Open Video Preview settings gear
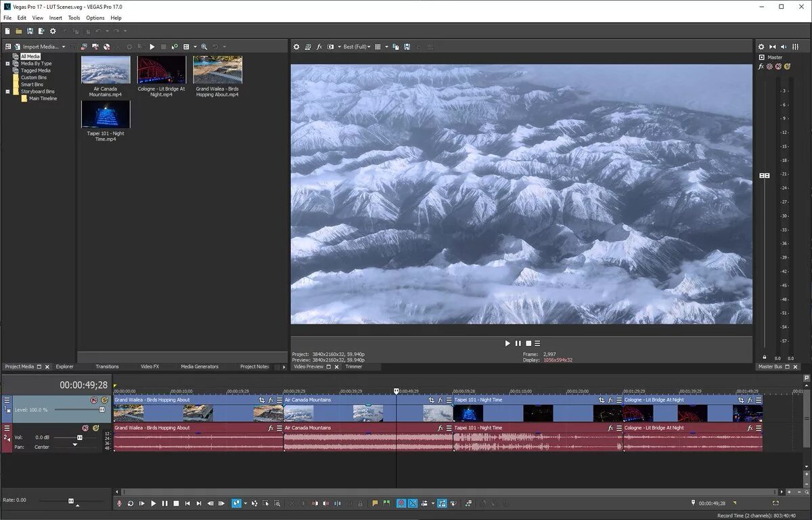Image resolution: width=812 pixels, height=520 pixels. tap(296, 47)
